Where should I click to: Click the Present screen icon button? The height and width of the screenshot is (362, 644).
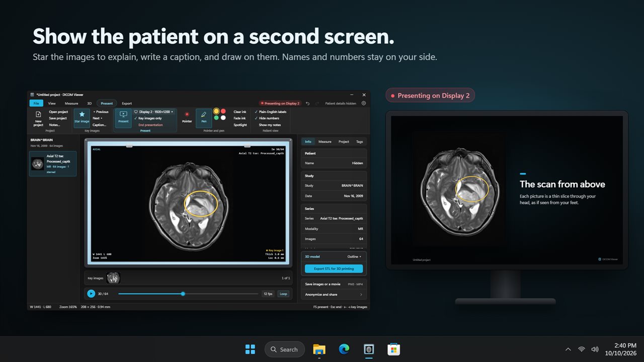123,118
